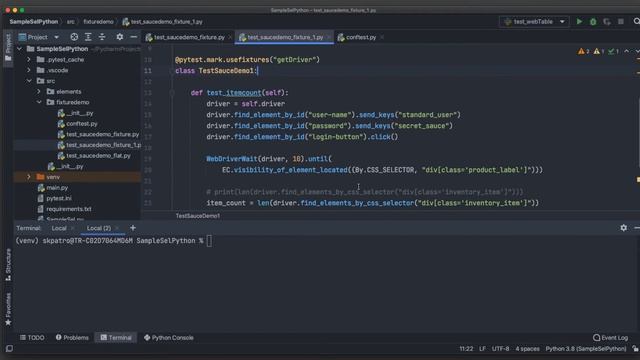The width and height of the screenshot is (640, 360).
Task: Click the Stop square icon
Action: [x=621, y=22]
